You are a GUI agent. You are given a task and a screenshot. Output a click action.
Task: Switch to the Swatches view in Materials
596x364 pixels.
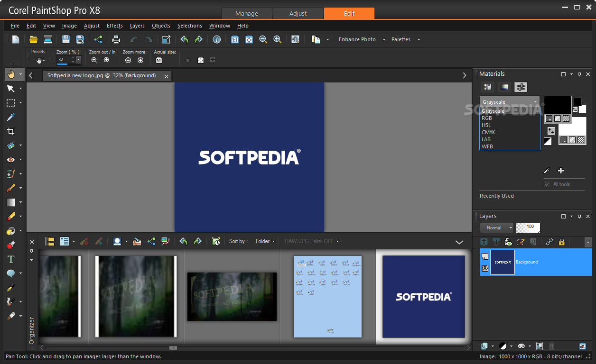(x=487, y=87)
